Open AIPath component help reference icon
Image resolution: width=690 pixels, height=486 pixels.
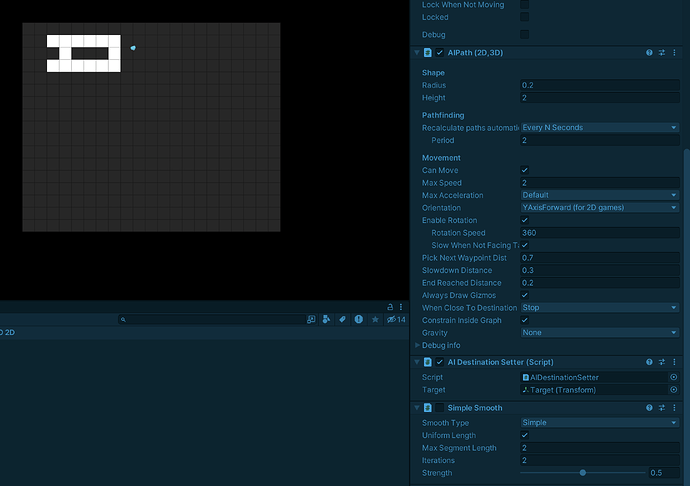pos(649,53)
